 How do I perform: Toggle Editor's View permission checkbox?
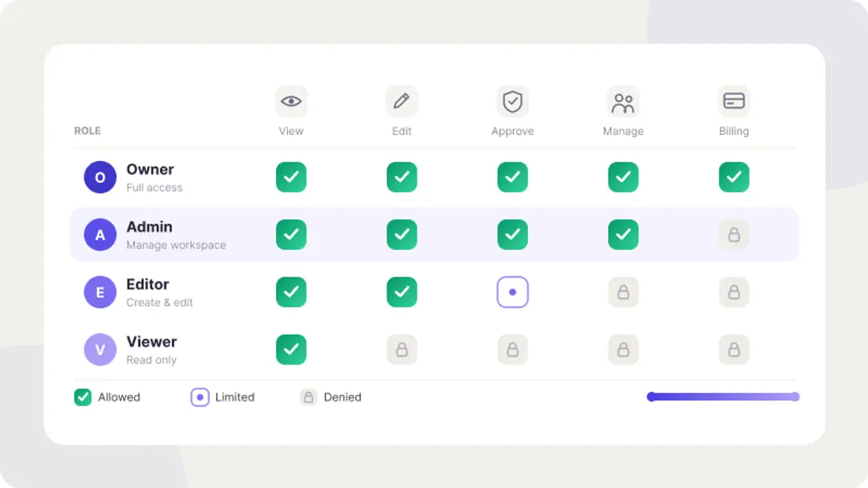point(291,292)
